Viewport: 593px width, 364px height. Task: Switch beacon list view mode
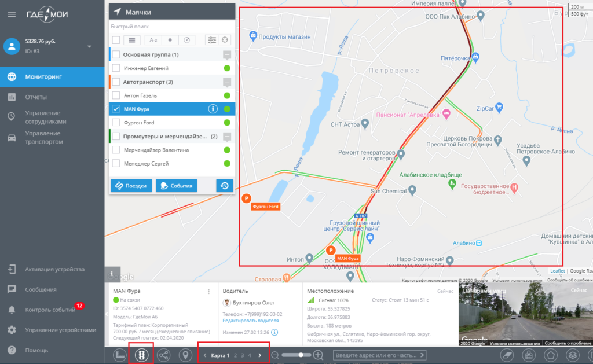click(x=132, y=40)
